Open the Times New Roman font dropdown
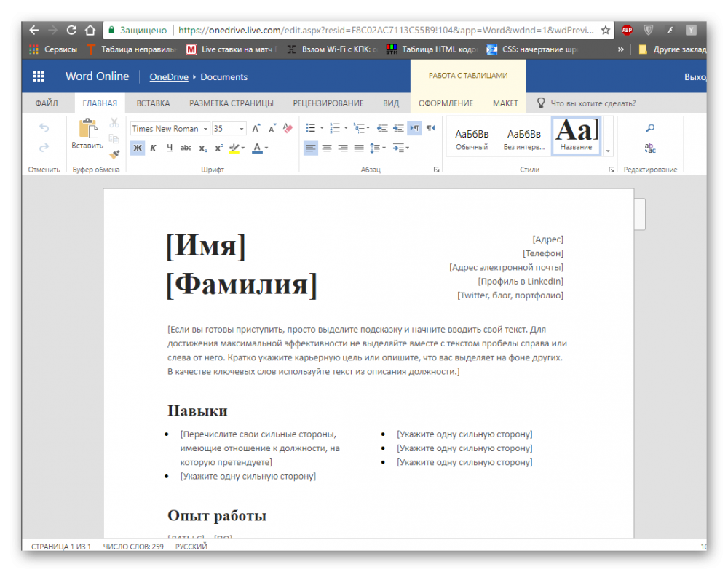Screen dimensions: 728x572 click(x=205, y=129)
